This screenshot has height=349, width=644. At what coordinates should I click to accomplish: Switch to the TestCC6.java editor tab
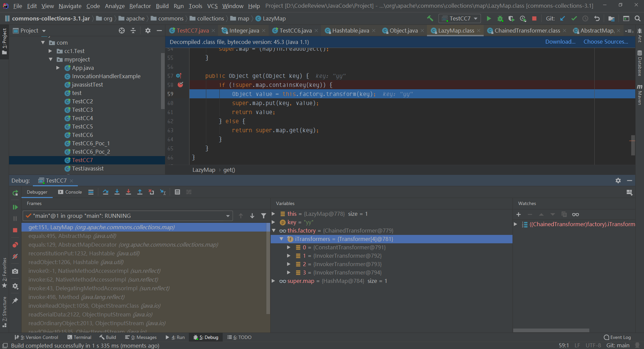click(x=295, y=31)
